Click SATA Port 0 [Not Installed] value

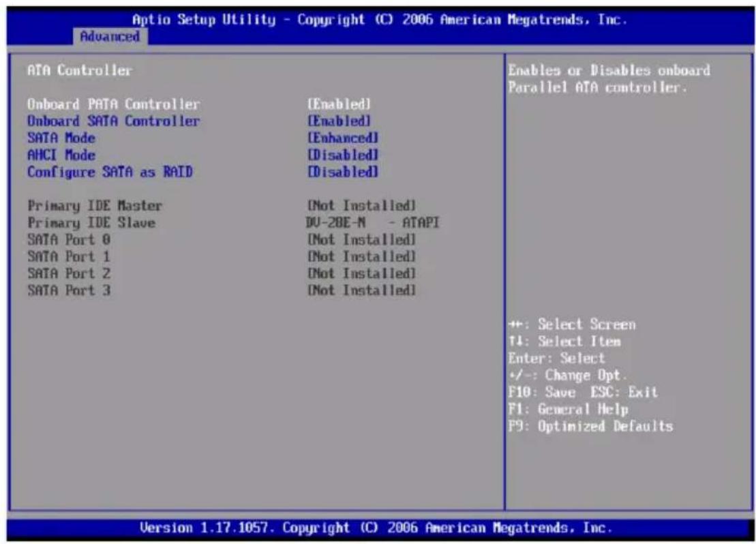[x=361, y=240]
